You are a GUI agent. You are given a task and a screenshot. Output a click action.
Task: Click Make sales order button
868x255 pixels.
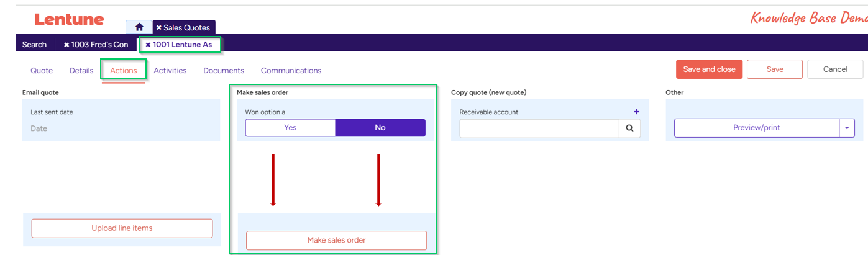pos(336,240)
